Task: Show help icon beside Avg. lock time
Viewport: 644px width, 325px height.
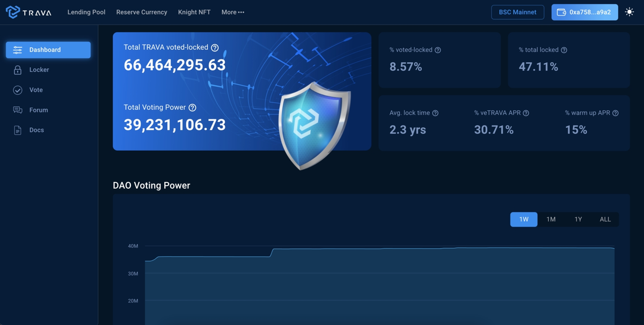Action: click(x=435, y=113)
